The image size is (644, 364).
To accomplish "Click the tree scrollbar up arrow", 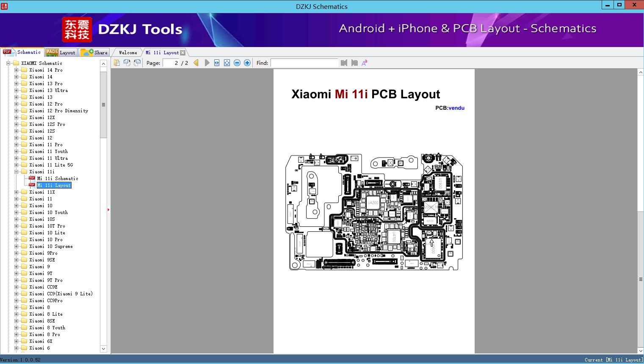I will click(103, 64).
